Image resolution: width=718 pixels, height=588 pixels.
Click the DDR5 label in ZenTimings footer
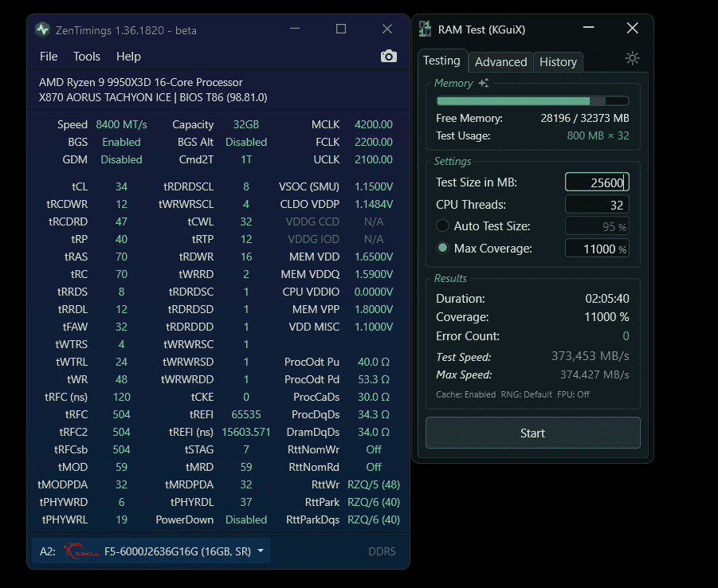382,551
